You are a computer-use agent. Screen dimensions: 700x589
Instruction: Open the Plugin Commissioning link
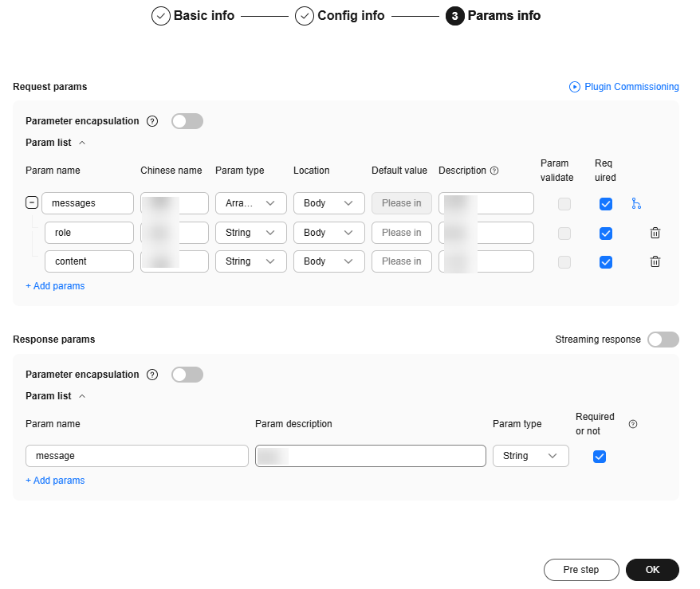click(x=624, y=87)
